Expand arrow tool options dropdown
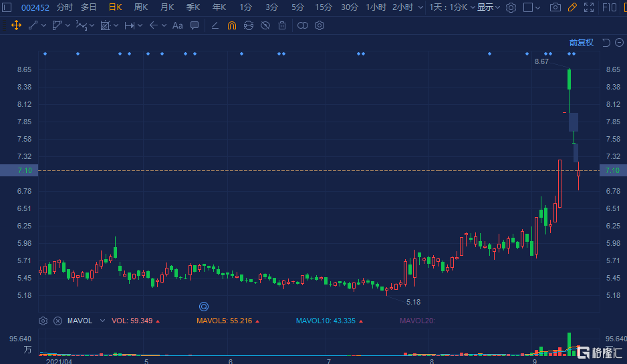This screenshot has width=627, height=364. (164, 25)
